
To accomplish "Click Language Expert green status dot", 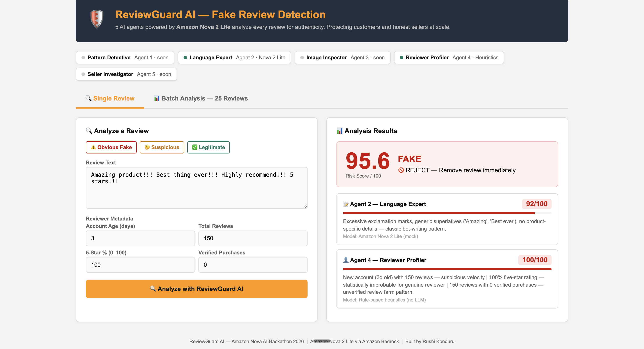I will pyautogui.click(x=185, y=58).
